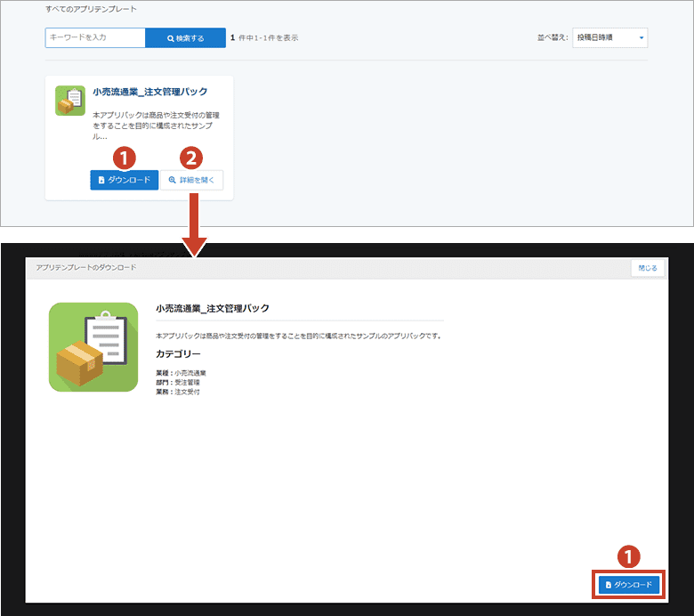Click the dialog heading 小売流通業_注文管理パック
The width and height of the screenshot is (694, 616).
(212, 308)
